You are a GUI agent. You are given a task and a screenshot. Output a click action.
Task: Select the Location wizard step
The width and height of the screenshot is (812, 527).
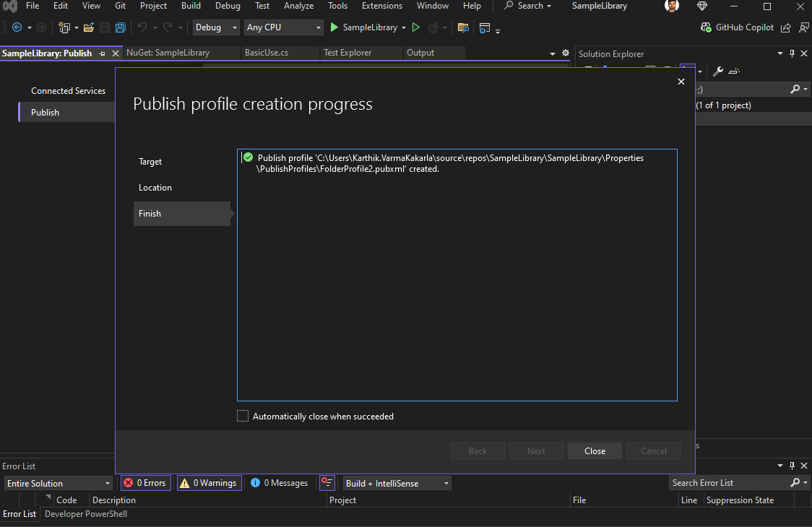tap(155, 188)
